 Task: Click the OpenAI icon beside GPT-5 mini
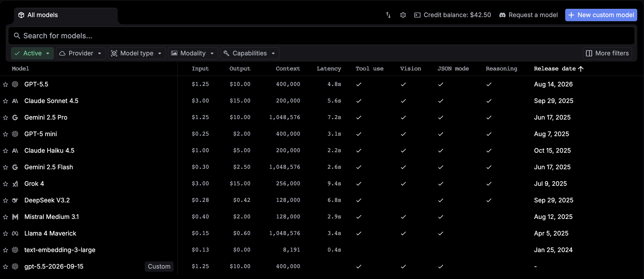coord(15,134)
